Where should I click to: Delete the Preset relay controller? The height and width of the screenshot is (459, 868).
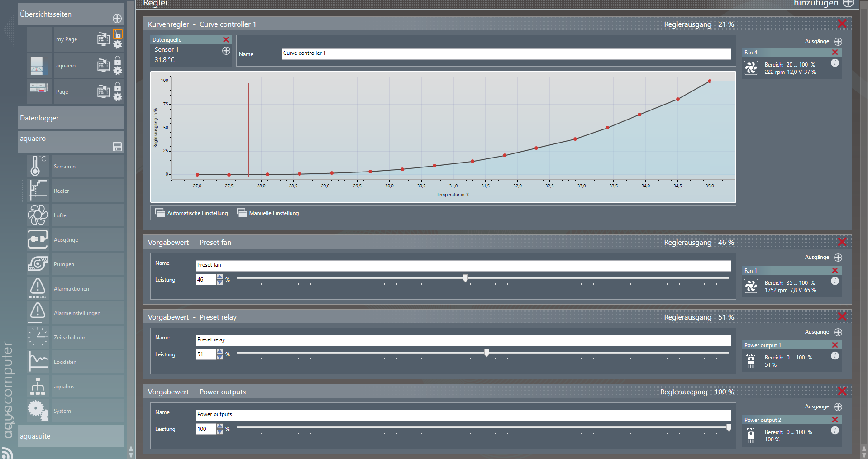pos(842,316)
